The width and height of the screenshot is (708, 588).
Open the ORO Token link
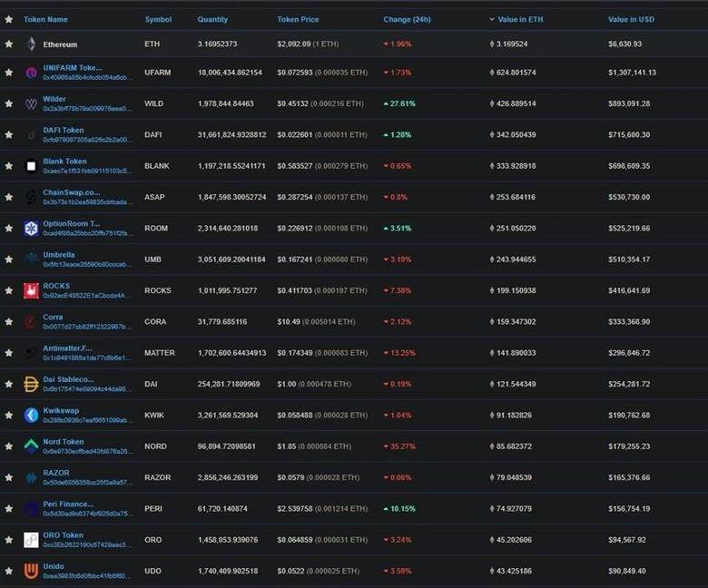[64, 534]
